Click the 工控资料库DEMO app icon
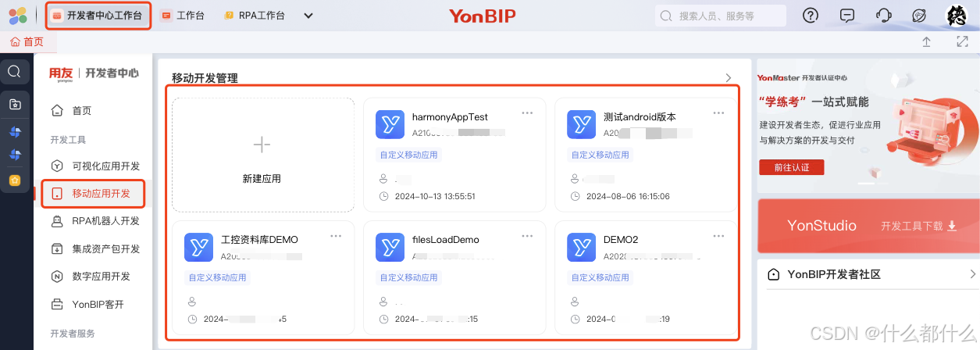This screenshot has width=980, height=350. click(x=198, y=247)
